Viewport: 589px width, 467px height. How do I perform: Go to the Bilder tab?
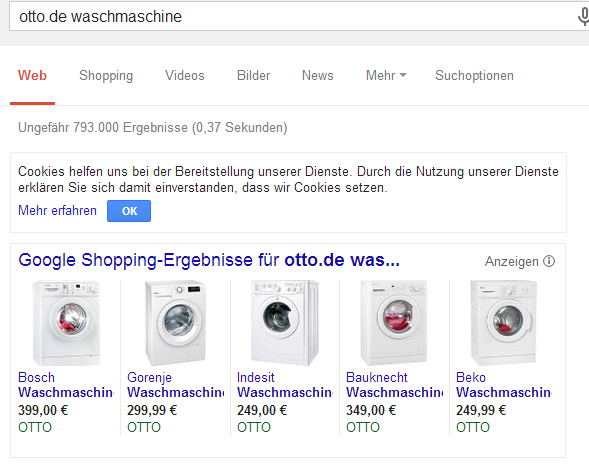coord(253,76)
